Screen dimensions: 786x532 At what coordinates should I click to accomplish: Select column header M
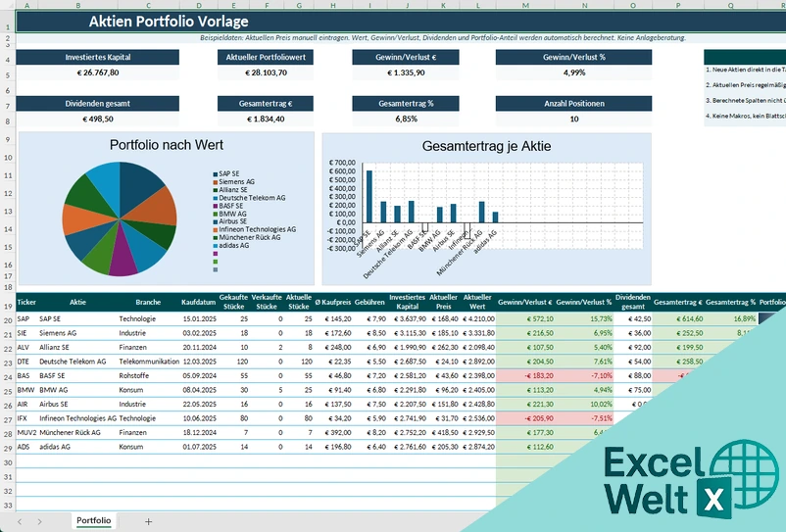tap(525, 6)
